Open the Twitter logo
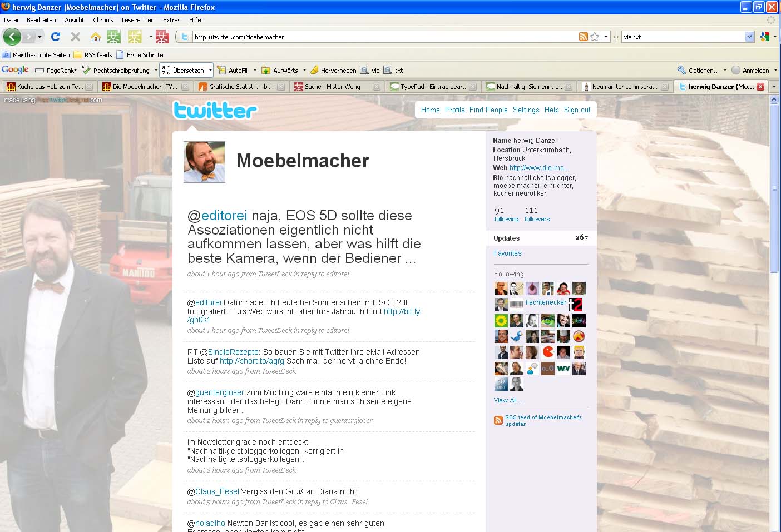Image resolution: width=781 pixels, height=532 pixels. tap(215, 110)
